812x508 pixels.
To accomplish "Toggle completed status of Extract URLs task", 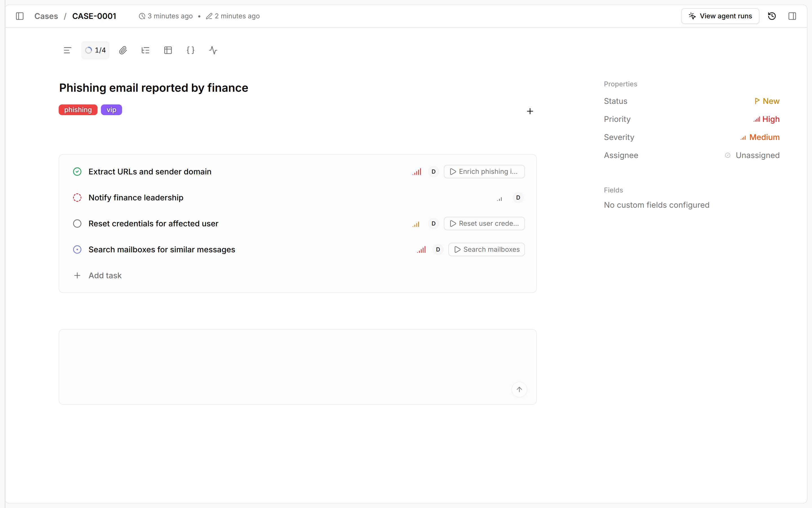I will pyautogui.click(x=77, y=172).
